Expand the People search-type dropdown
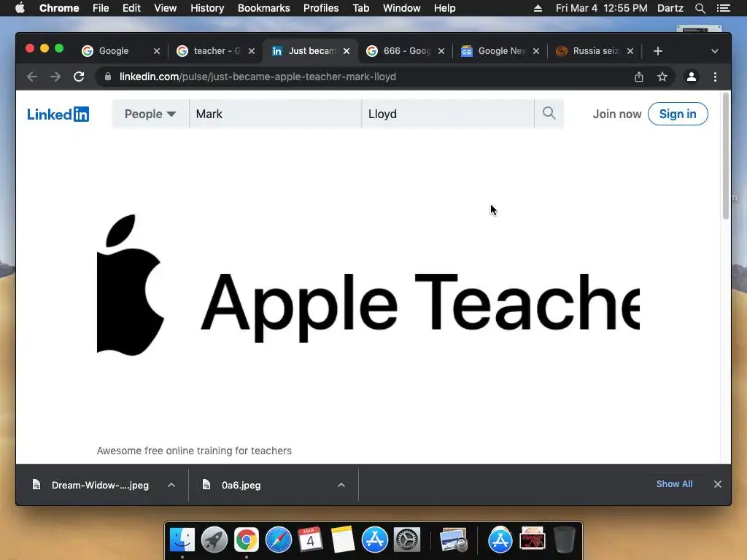 point(150,114)
